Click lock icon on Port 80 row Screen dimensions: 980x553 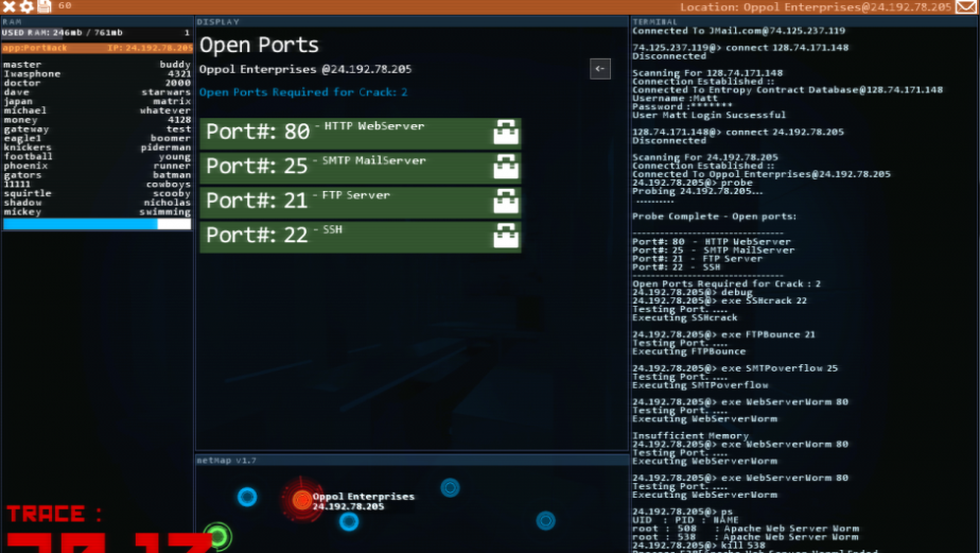[506, 133]
